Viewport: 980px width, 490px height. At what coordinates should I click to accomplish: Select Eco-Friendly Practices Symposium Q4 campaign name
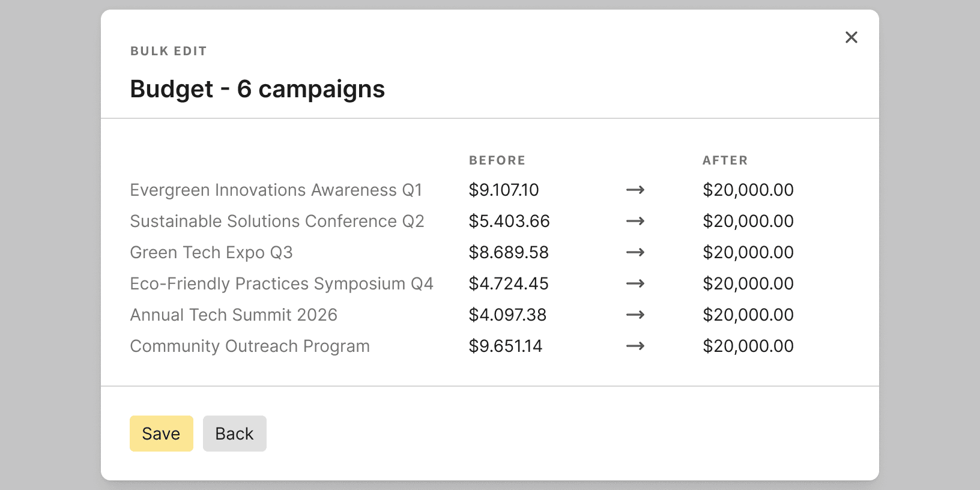coord(282,283)
